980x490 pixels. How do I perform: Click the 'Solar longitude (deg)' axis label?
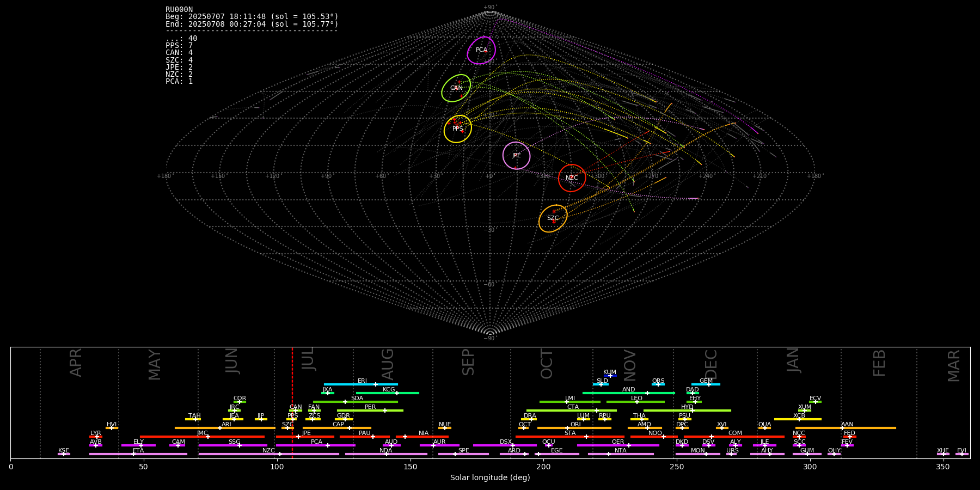[x=490, y=477]
